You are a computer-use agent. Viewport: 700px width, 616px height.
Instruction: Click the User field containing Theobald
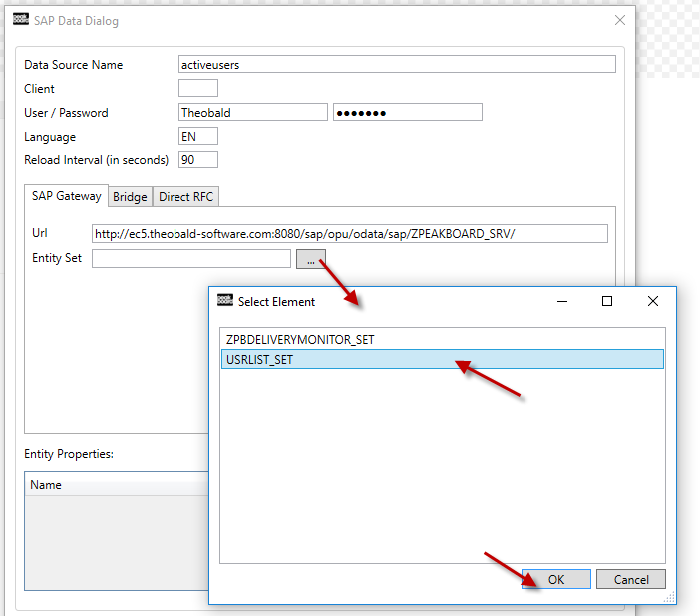(253, 112)
